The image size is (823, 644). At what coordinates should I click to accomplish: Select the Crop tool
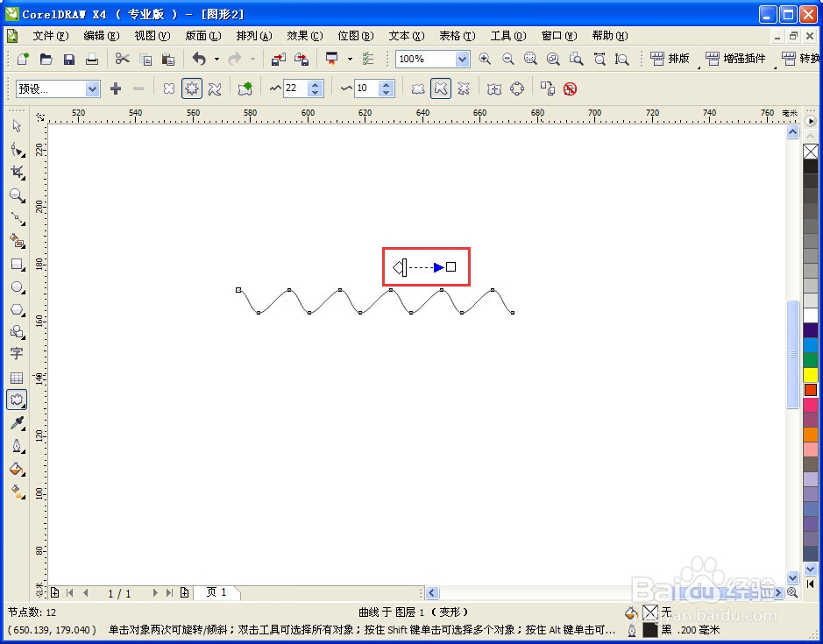pyautogui.click(x=17, y=172)
